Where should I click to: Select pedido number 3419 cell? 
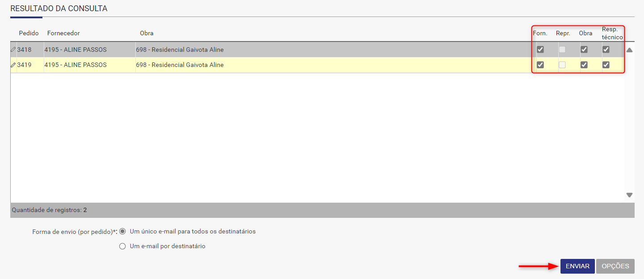(x=24, y=65)
